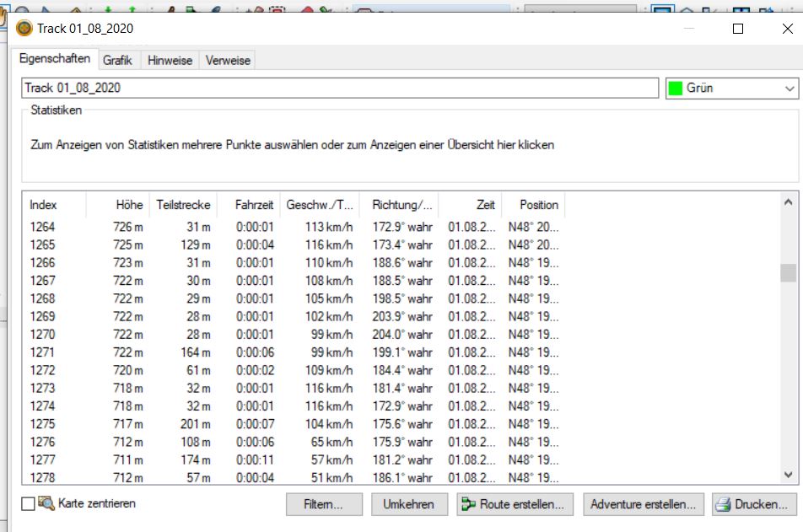Switch to the Grafik tab
This screenshot has width=803, height=532.
coord(118,61)
